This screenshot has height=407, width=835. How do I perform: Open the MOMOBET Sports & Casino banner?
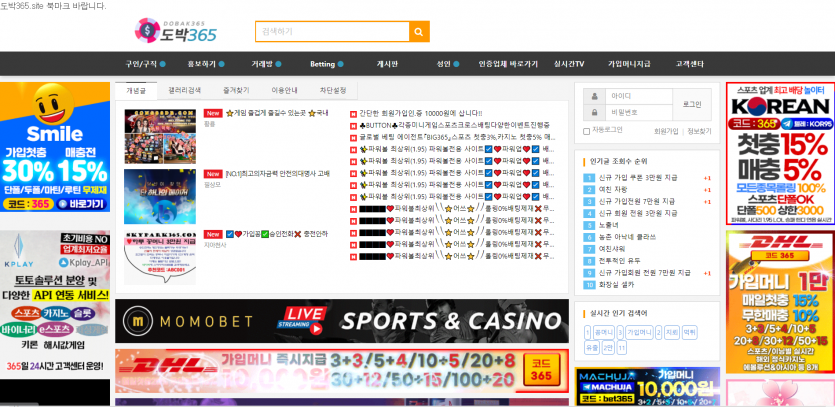[x=341, y=321]
